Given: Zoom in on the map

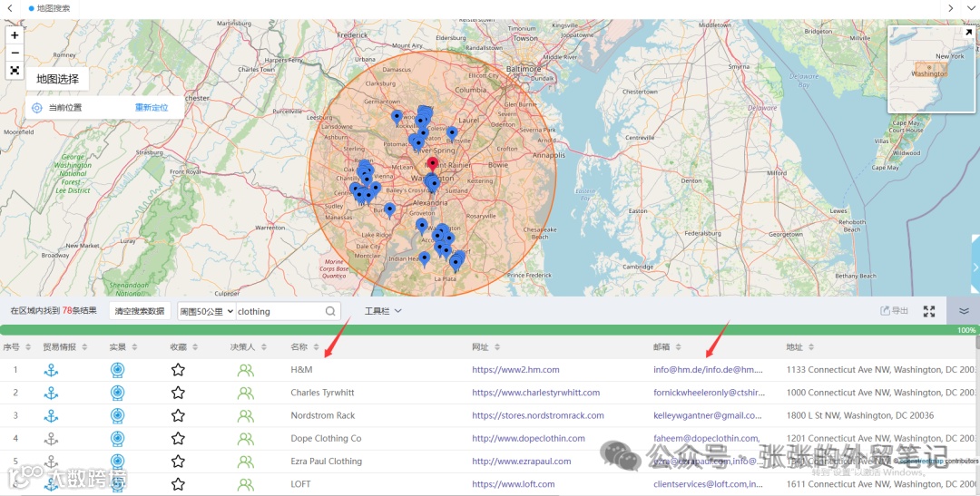Looking at the screenshot, I should pos(15,35).
